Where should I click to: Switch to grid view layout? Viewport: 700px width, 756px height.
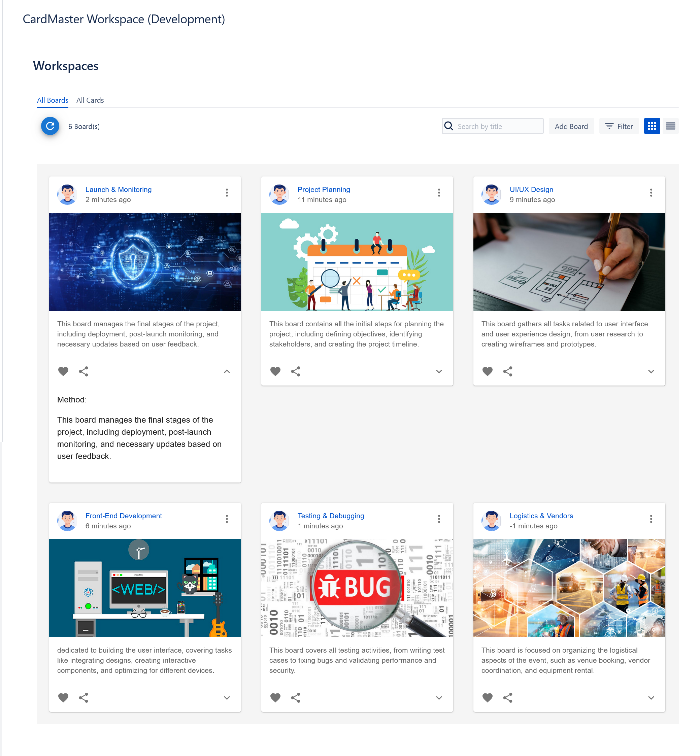pos(652,126)
